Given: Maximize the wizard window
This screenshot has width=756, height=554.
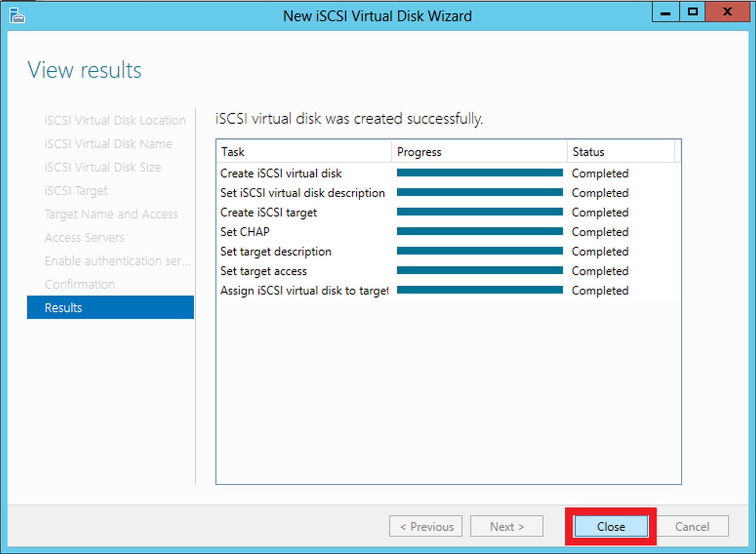Looking at the screenshot, I should [x=692, y=12].
